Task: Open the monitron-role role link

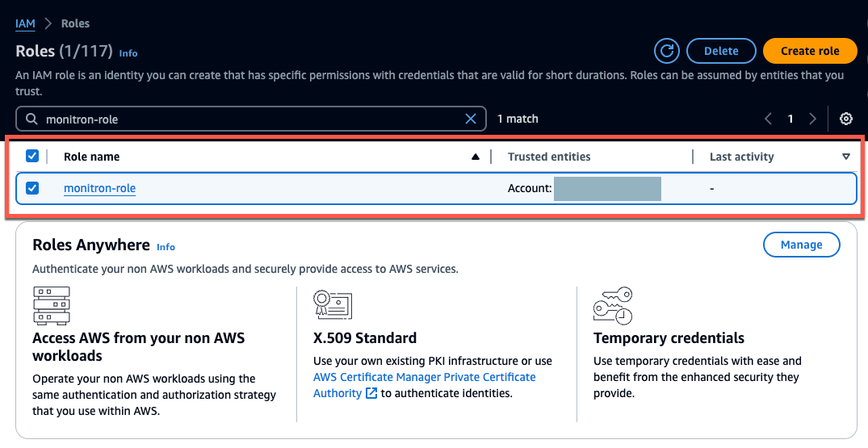Action: click(x=99, y=188)
